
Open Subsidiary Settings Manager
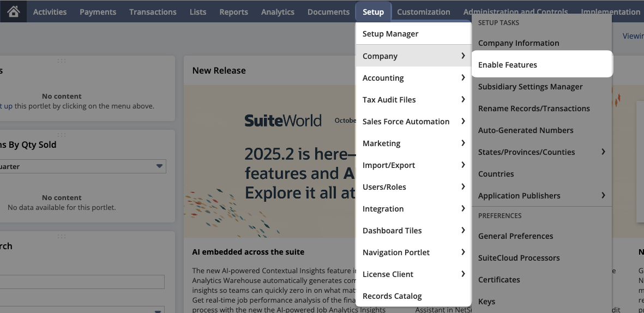click(x=541, y=86)
